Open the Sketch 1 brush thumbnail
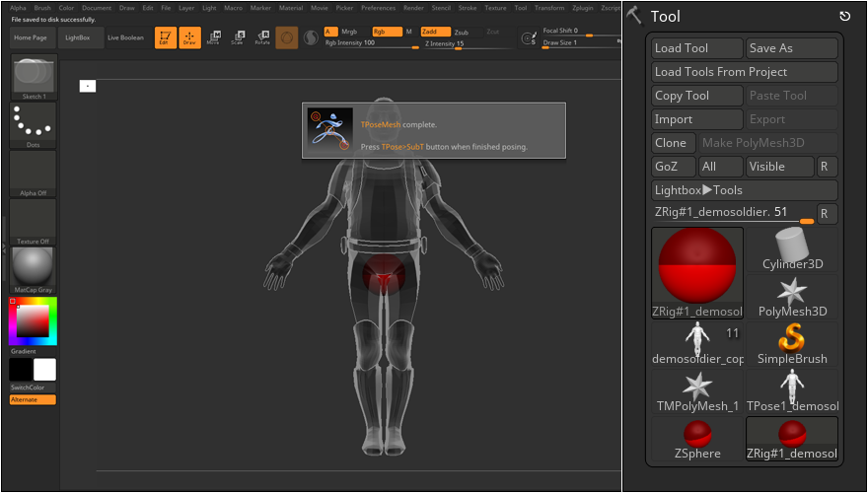The image size is (868, 493). [34, 77]
